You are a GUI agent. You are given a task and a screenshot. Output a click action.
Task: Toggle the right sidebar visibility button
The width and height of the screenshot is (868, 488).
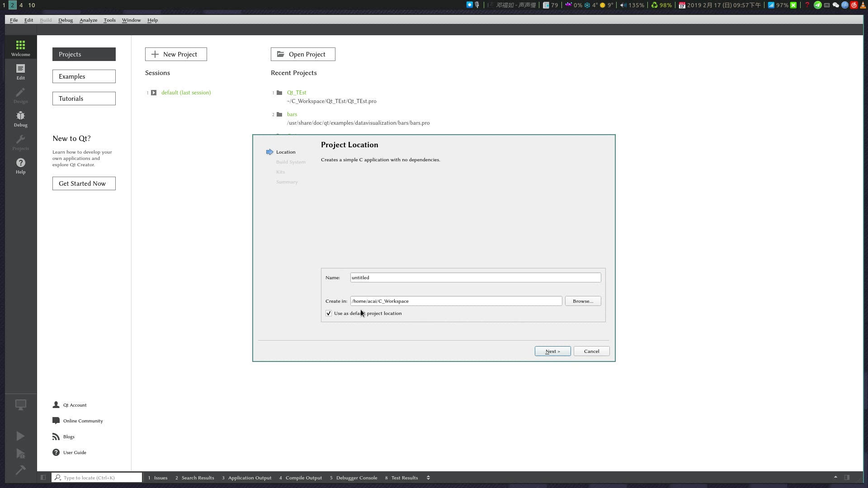pos(847,478)
